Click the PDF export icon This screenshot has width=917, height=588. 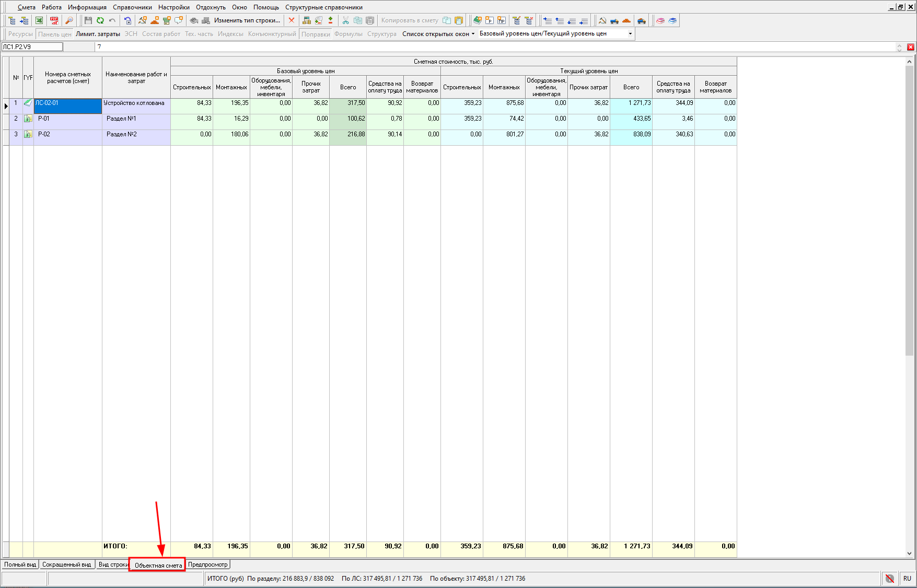54,20
